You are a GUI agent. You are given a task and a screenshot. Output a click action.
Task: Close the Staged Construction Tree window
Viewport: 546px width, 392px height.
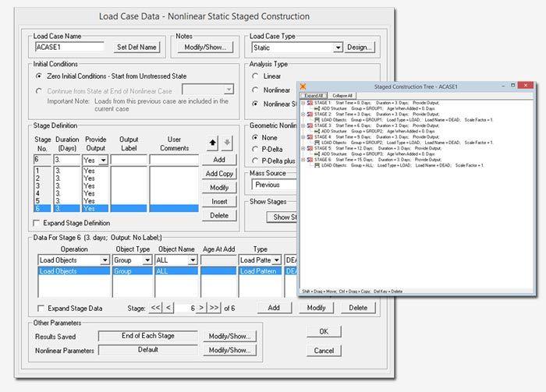point(525,86)
